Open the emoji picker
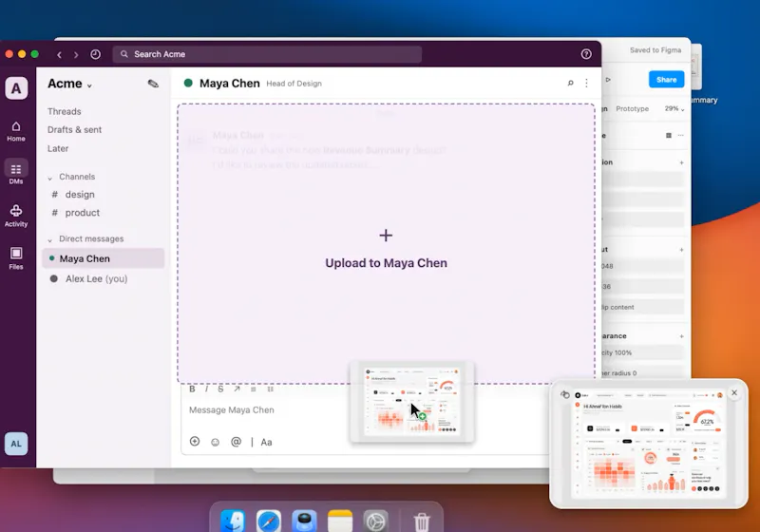 click(x=216, y=442)
